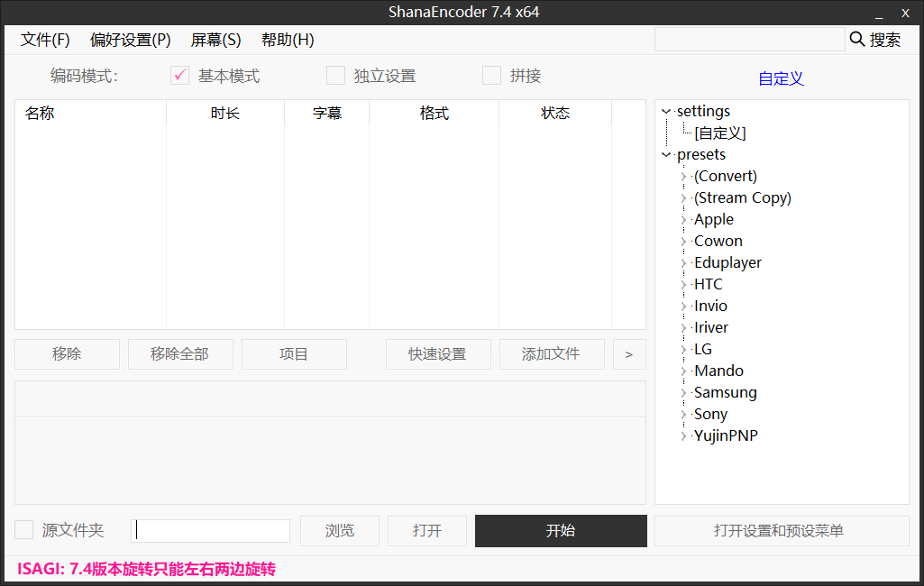Toggle the 基本模式 checkbox
924x586 pixels.
click(x=179, y=76)
